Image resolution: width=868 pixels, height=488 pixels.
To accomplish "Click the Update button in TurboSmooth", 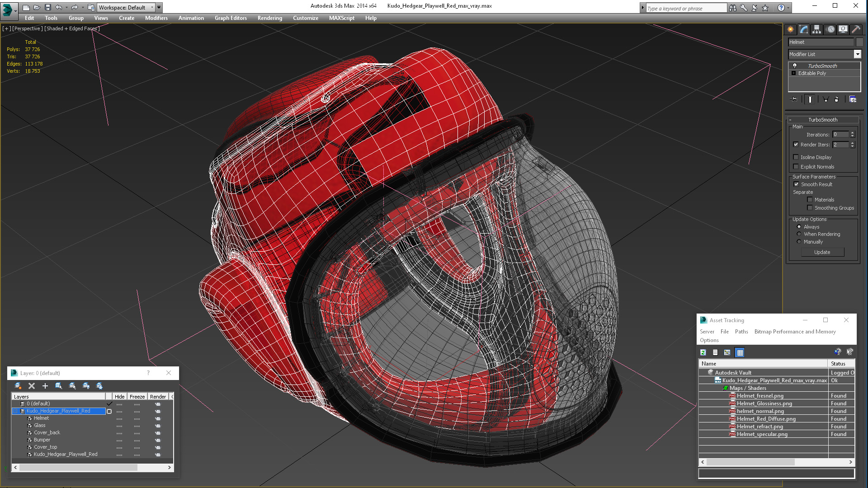I will pyautogui.click(x=822, y=252).
